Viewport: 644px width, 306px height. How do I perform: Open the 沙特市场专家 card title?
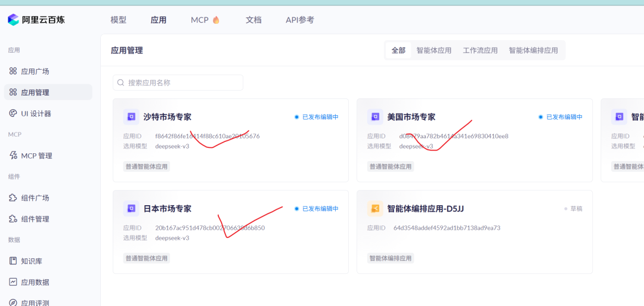click(x=167, y=117)
